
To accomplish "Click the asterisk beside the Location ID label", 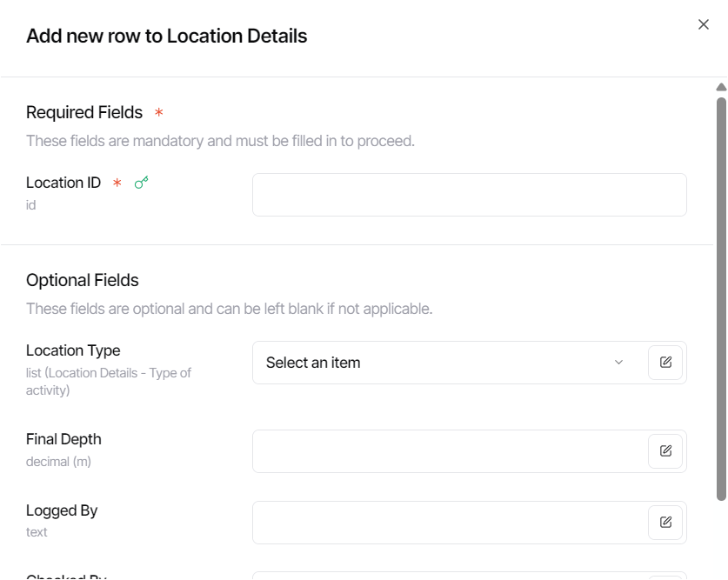I will pos(115,182).
